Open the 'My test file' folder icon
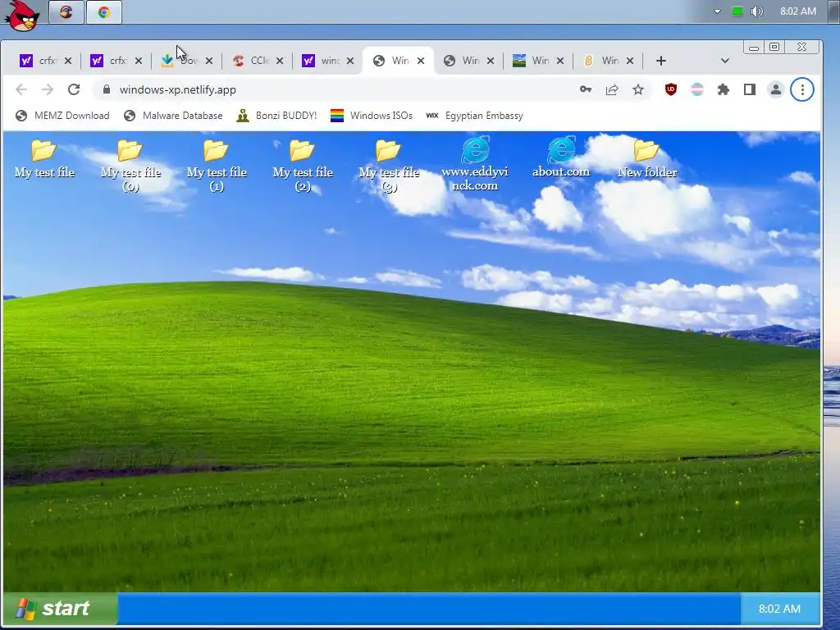Screen dimensions: 840x630 (x=44, y=158)
